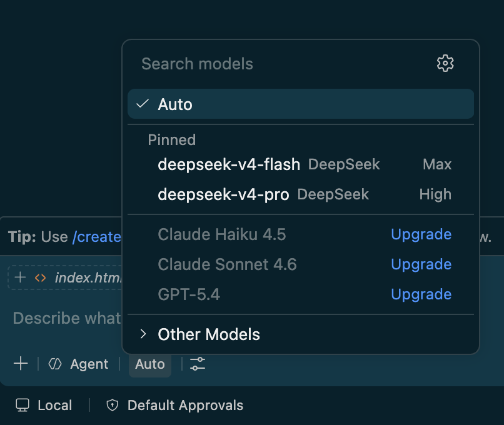
Task: Click the Pinned section heading
Action: point(171,140)
